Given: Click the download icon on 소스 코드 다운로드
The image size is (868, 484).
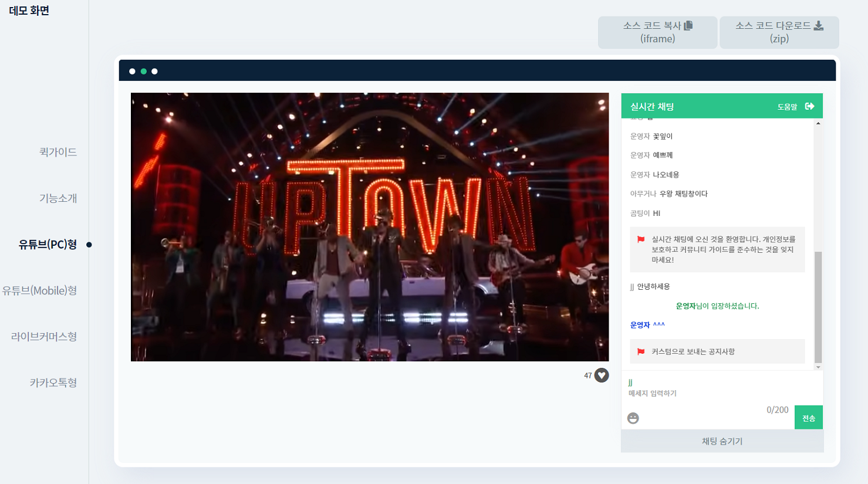Looking at the screenshot, I should click(x=819, y=25).
